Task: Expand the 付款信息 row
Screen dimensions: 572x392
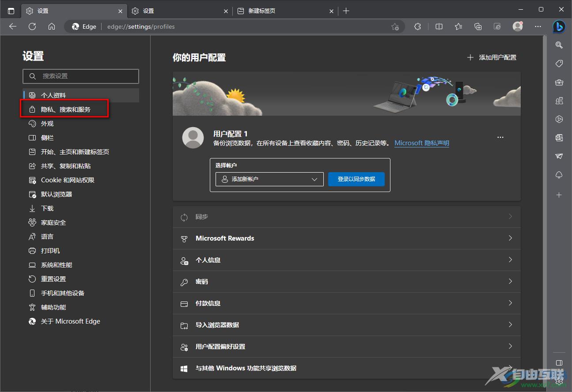Action: [x=347, y=303]
